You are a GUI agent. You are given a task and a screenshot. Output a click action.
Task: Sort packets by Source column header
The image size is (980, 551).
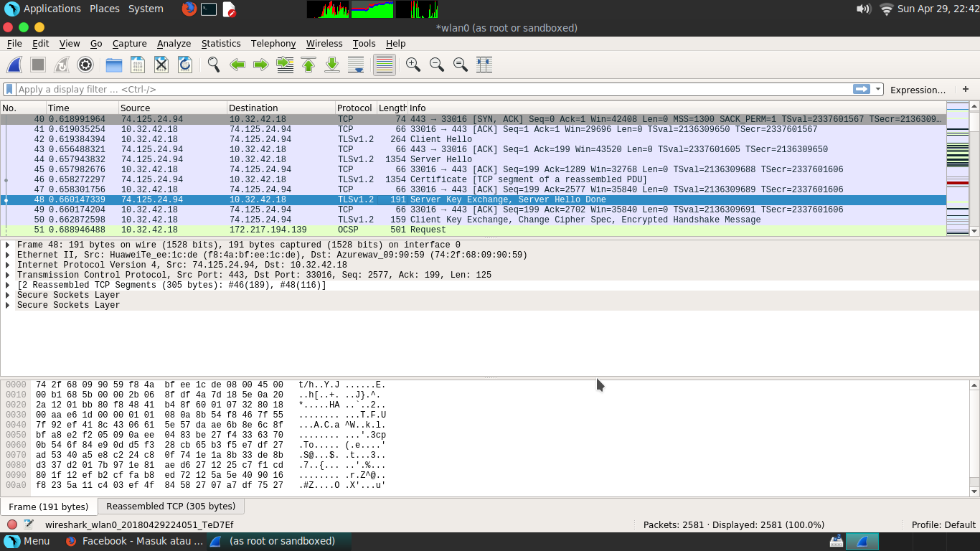point(172,108)
